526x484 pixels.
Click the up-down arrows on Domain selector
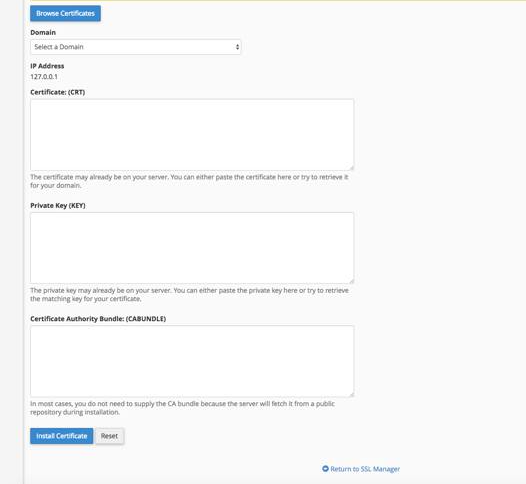coord(237,47)
